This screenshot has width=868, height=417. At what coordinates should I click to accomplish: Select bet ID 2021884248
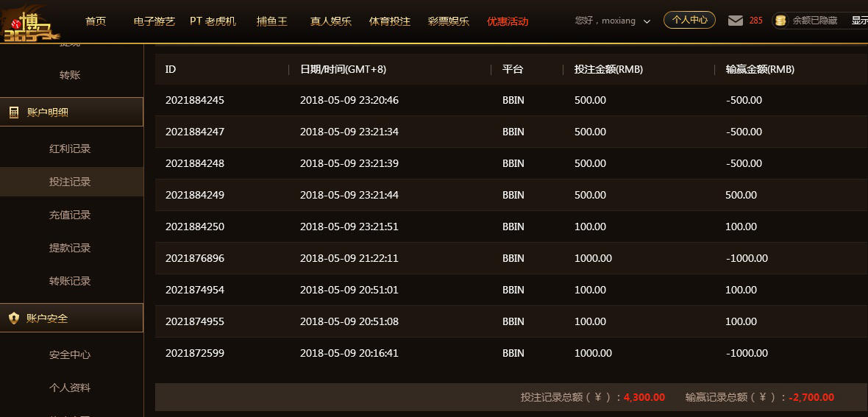[195, 163]
